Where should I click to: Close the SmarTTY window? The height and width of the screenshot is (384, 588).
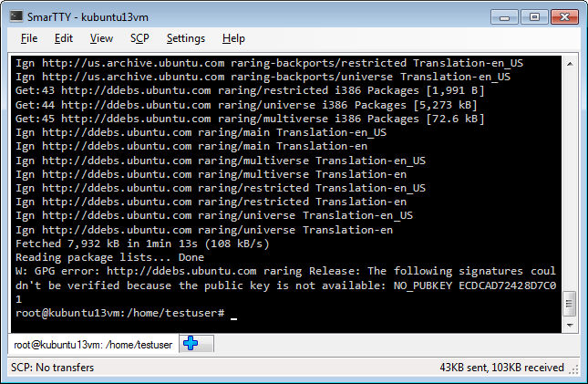click(564, 17)
